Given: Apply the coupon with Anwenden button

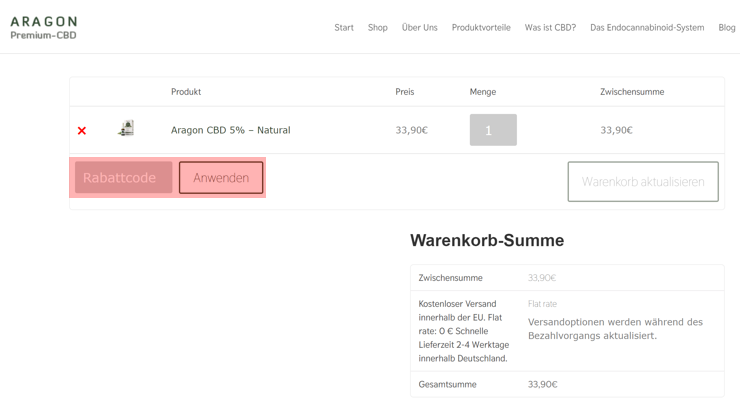Looking at the screenshot, I should 221,177.
